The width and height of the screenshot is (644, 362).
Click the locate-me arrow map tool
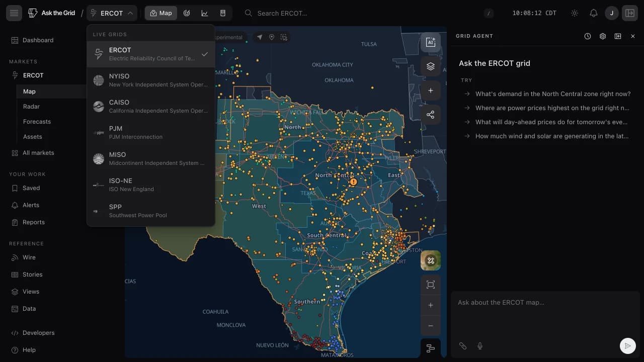click(x=260, y=37)
